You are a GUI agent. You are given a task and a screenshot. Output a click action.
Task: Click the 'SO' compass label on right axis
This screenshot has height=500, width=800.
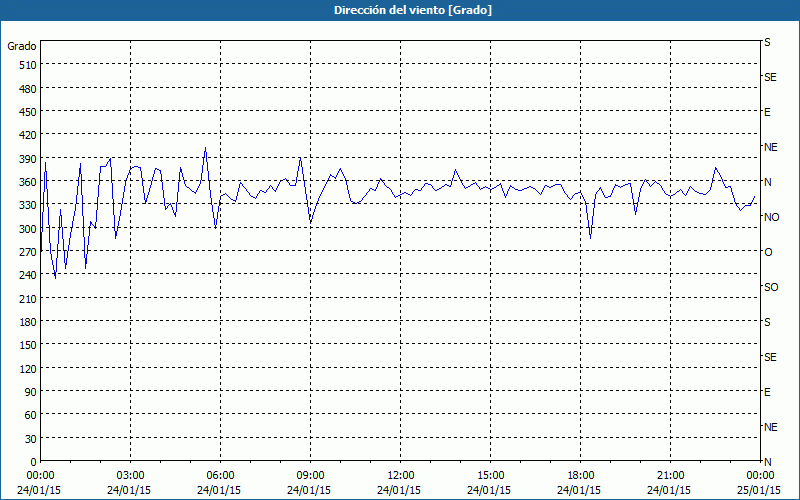(x=771, y=287)
